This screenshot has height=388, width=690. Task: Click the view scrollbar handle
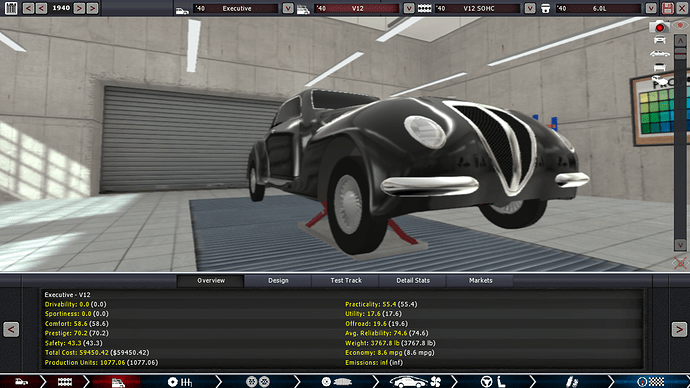[680, 53]
